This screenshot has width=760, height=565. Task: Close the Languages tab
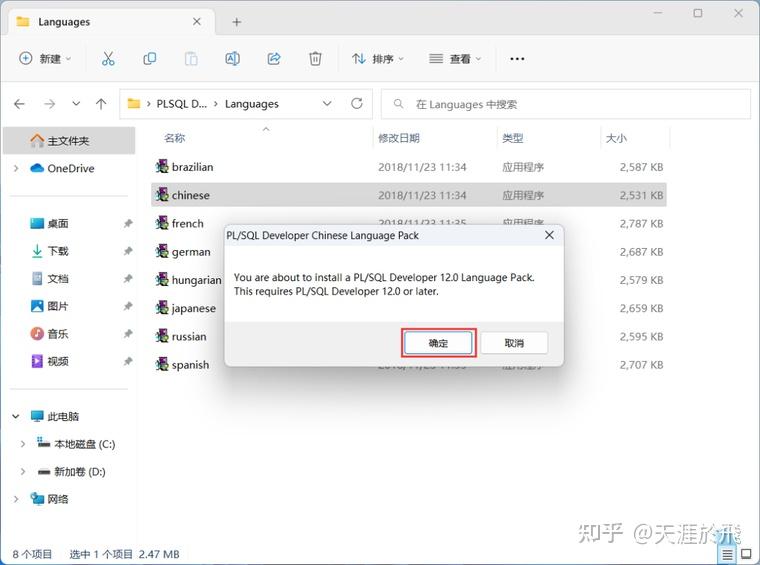(x=197, y=22)
